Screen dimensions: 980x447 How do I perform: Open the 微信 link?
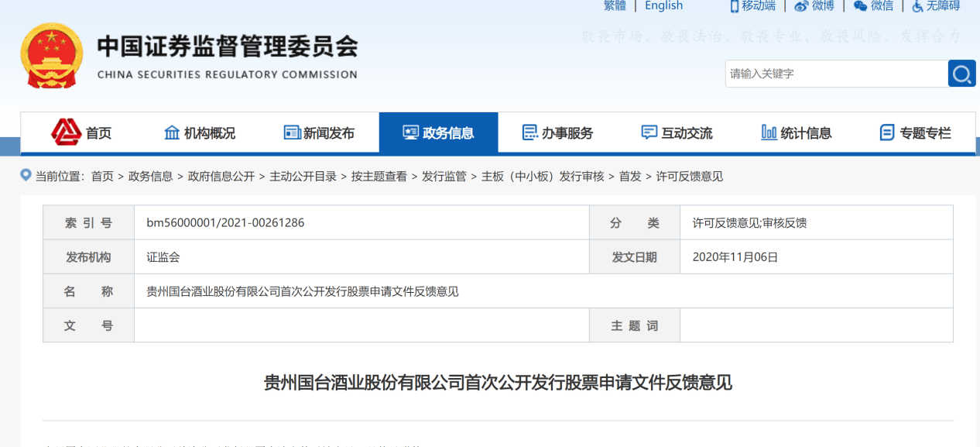(x=882, y=5)
